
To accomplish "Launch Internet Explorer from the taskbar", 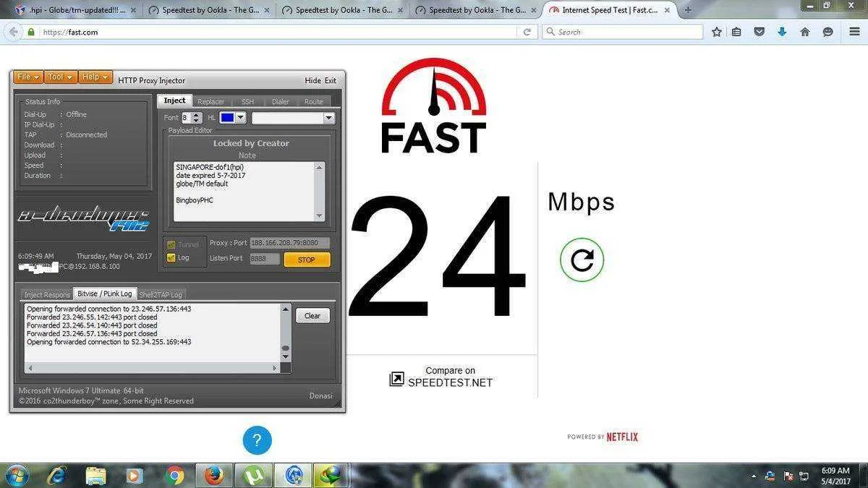I will (x=57, y=476).
